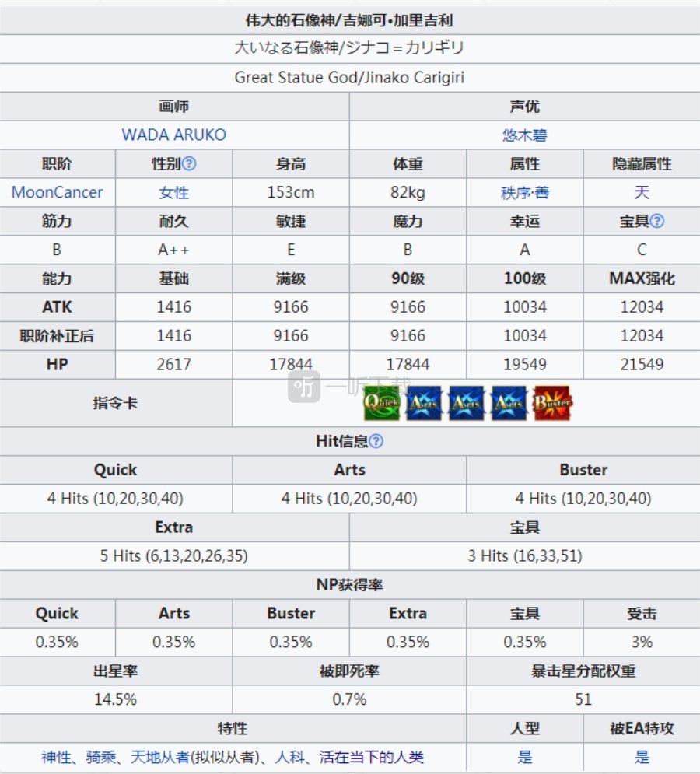Viewport: 700px width, 774px height.
Task: Follow the MoonCancer class link
Action: (58, 192)
